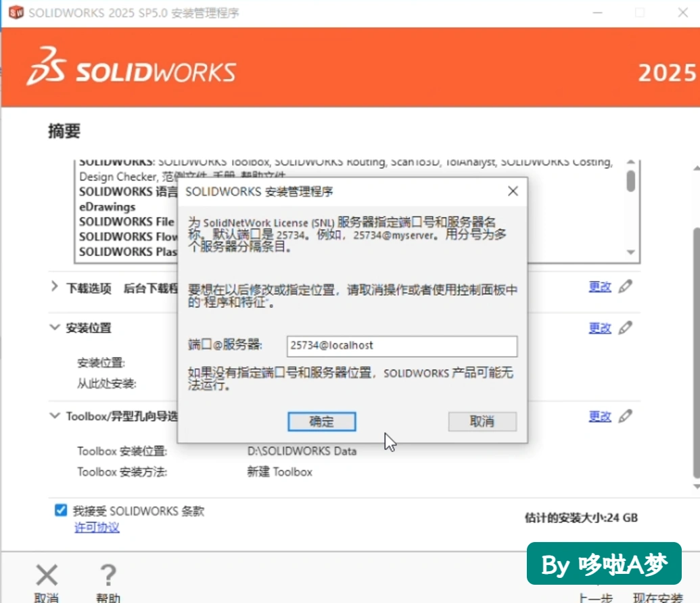Click the 端口@服务器 input field

pos(402,347)
